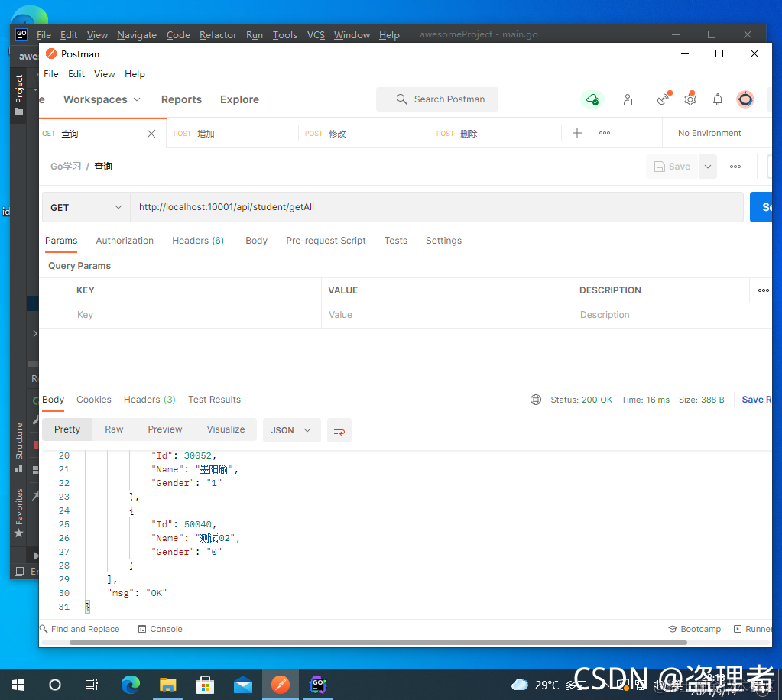
Task: Open request Headers (6) tab
Action: pyautogui.click(x=198, y=241)
